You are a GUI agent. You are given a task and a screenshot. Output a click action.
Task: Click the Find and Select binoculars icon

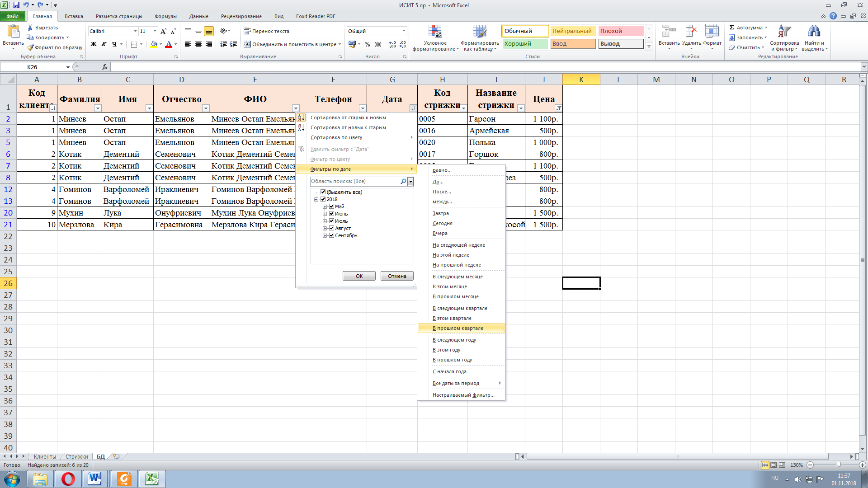[814, 32]
